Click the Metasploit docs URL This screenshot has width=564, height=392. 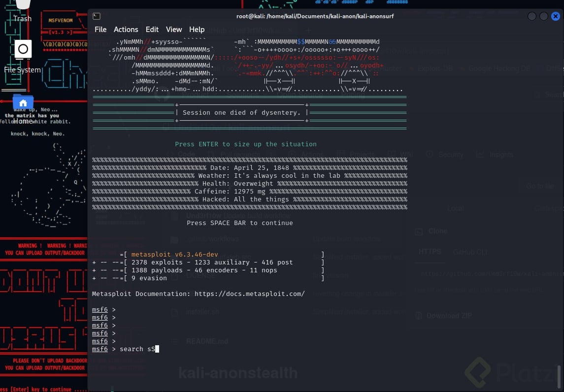(250, 294)
